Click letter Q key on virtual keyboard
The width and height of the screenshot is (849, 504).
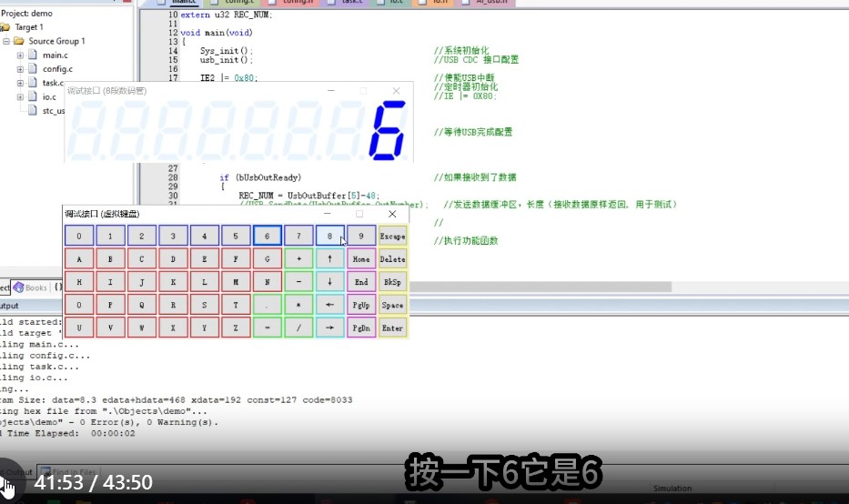[x=141, y=305]
